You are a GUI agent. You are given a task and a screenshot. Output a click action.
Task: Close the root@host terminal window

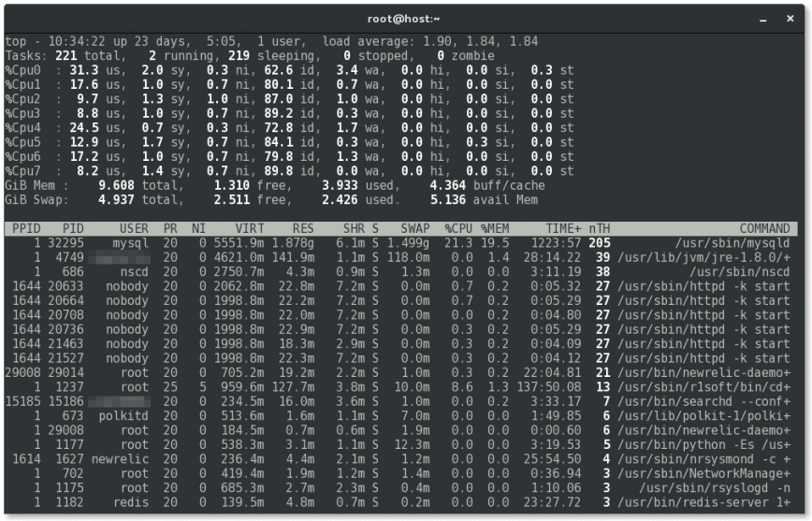point(790,19)
